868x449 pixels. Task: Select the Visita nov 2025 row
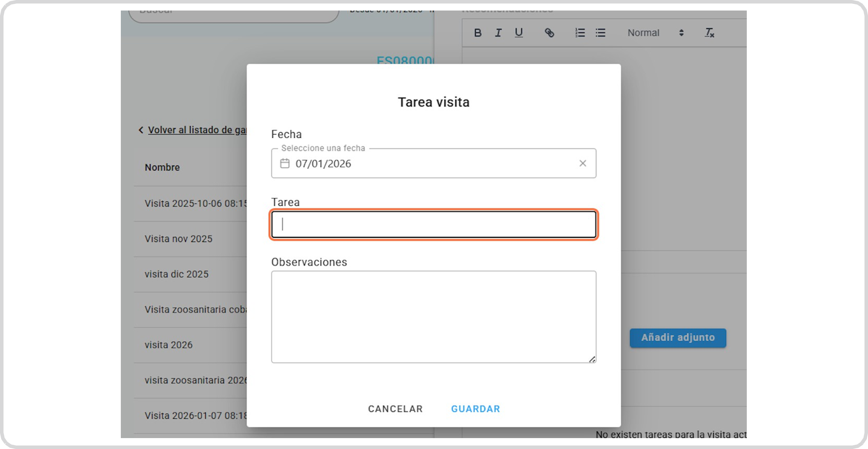click(179, 239)
